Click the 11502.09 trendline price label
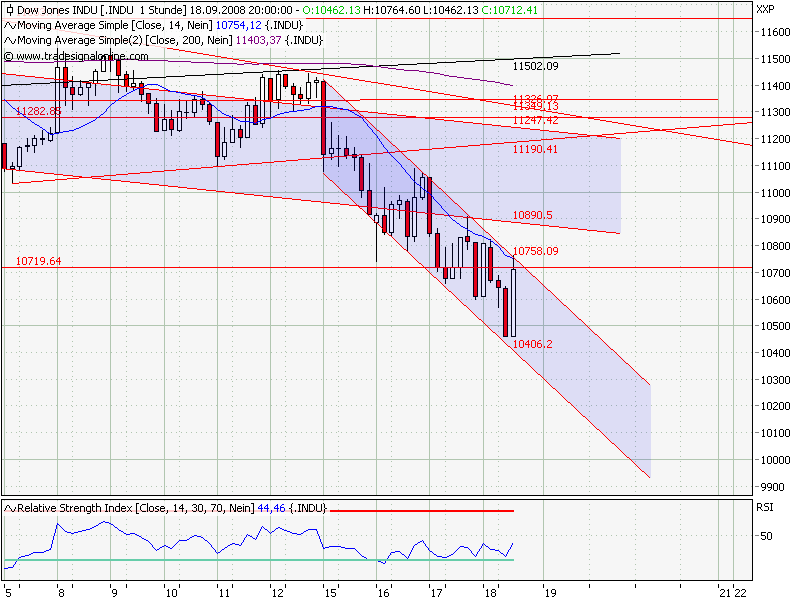The image size is (800, 600). (535, 66)
